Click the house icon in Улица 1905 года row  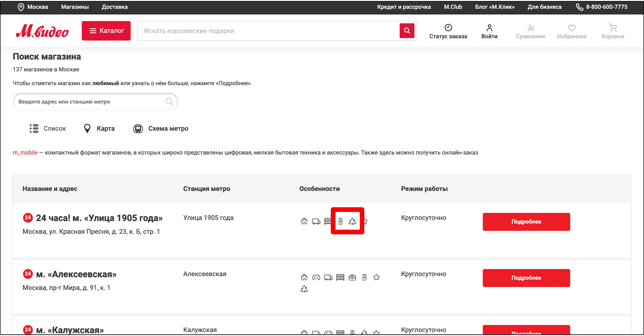point(304,221)
